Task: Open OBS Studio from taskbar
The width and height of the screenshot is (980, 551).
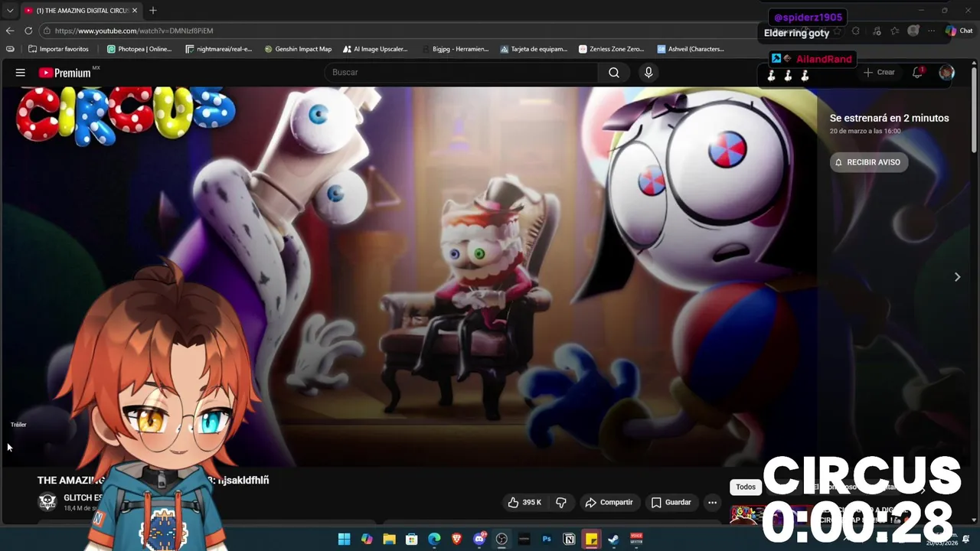Action: coord(501,540)
